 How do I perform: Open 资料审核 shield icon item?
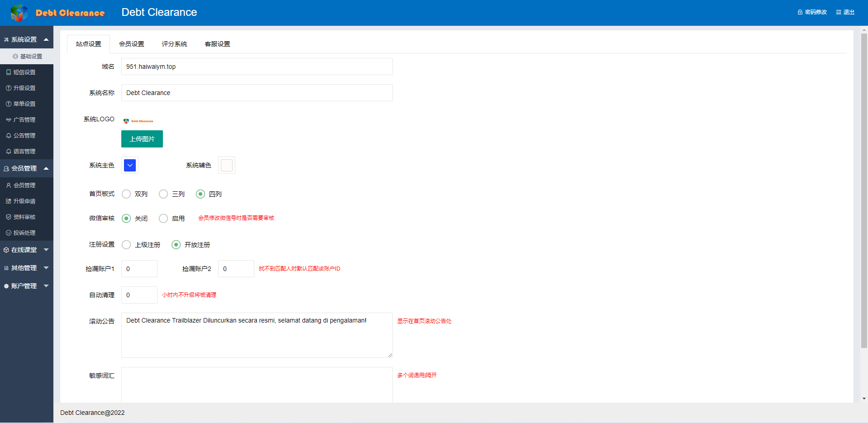24,217
